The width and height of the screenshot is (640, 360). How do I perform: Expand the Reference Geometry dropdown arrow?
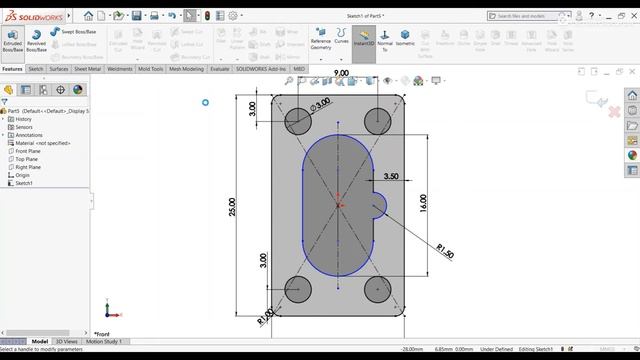pos(321,59)
